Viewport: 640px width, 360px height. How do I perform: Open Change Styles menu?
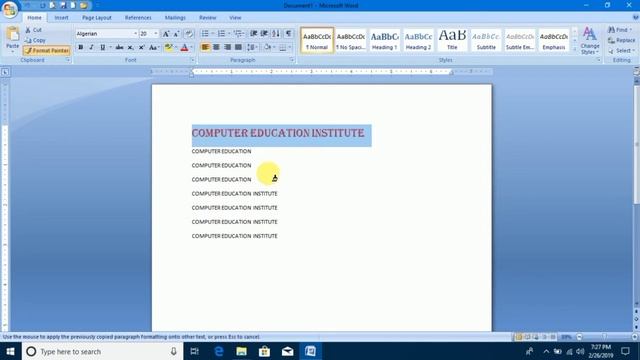tap(590, 40)
